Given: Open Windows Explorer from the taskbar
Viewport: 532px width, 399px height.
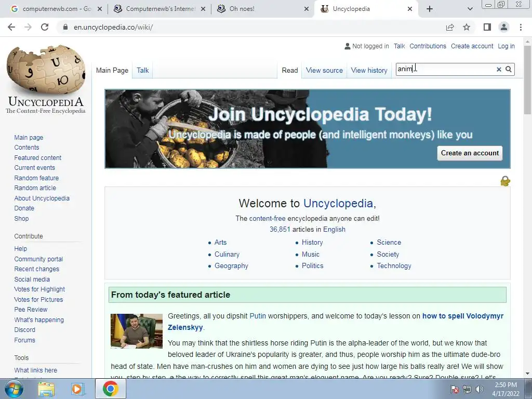Looking at the screenshot, I should pos(46,389).
